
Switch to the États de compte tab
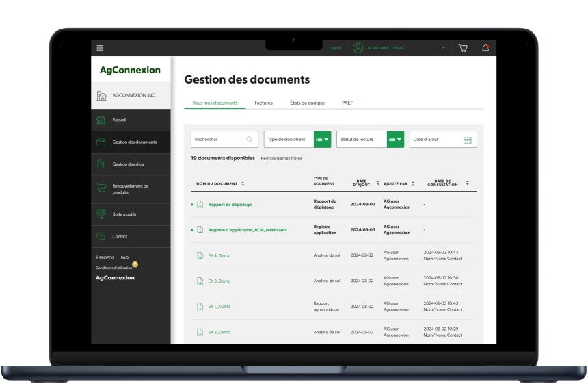[x=307, y=103]
